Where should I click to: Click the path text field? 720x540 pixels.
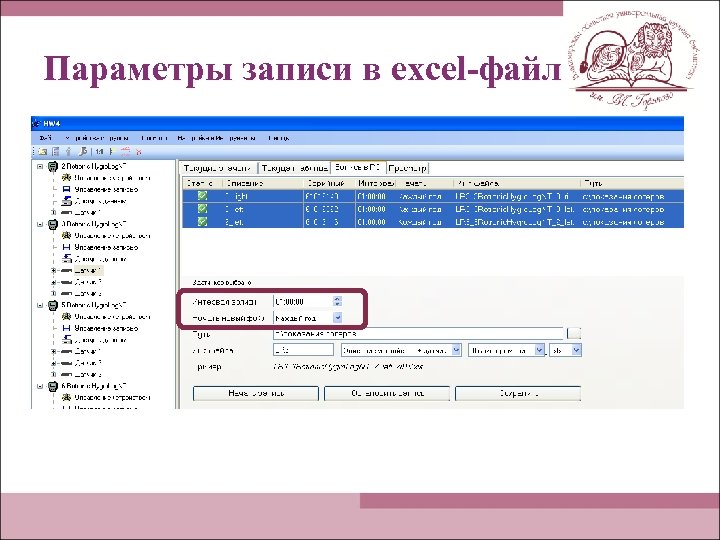[x=418, y=333]
